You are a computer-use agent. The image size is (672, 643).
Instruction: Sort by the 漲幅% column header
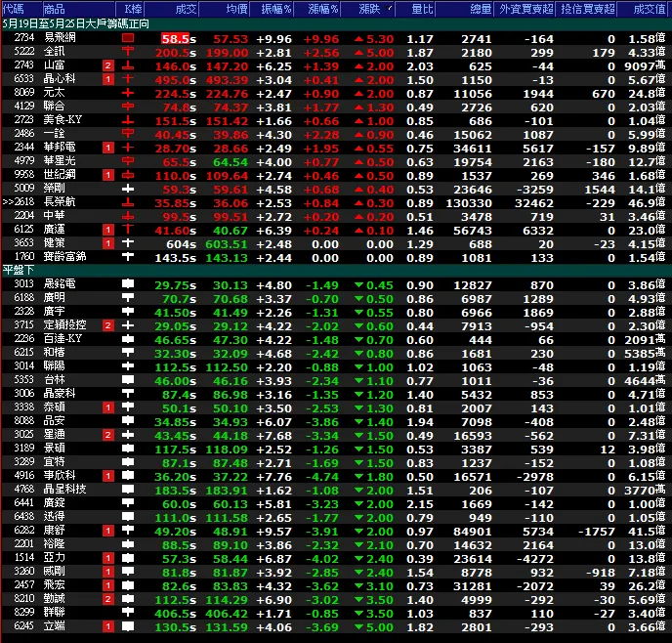pos(317,9)
